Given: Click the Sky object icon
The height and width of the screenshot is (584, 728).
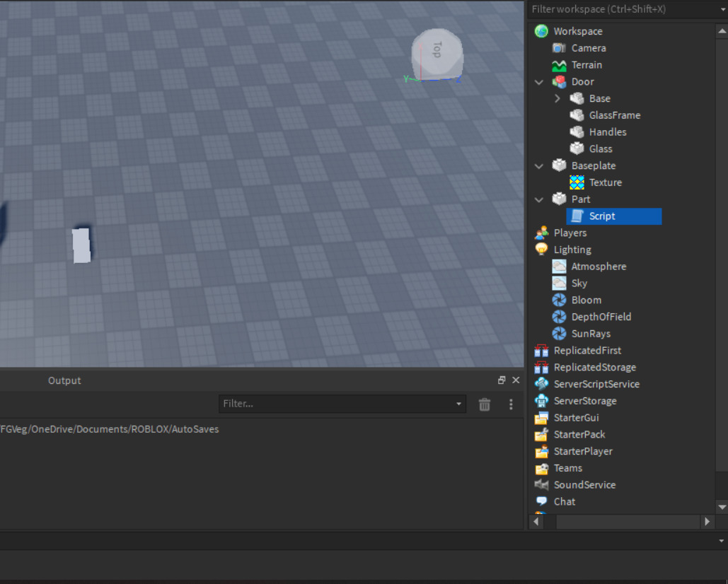Looking at the screenshot, I should tap(559, 283).
